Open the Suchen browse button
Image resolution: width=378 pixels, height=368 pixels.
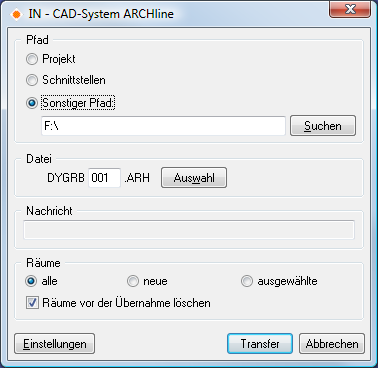(323, 126)
